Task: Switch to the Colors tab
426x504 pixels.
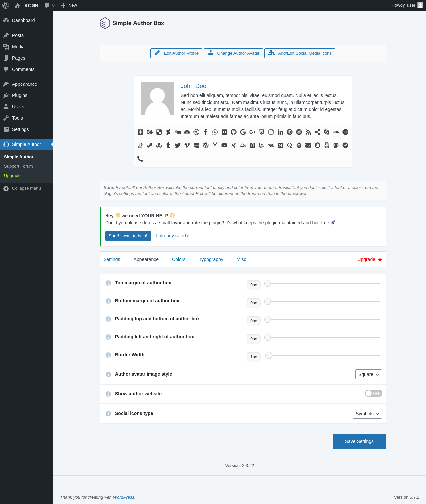Action: click(x=179, y=259)
